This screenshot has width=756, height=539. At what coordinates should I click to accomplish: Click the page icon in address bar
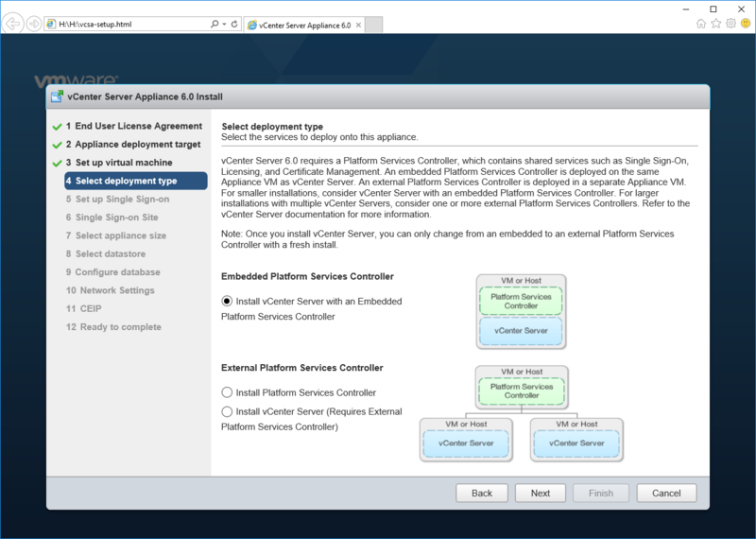coord(51,24)
